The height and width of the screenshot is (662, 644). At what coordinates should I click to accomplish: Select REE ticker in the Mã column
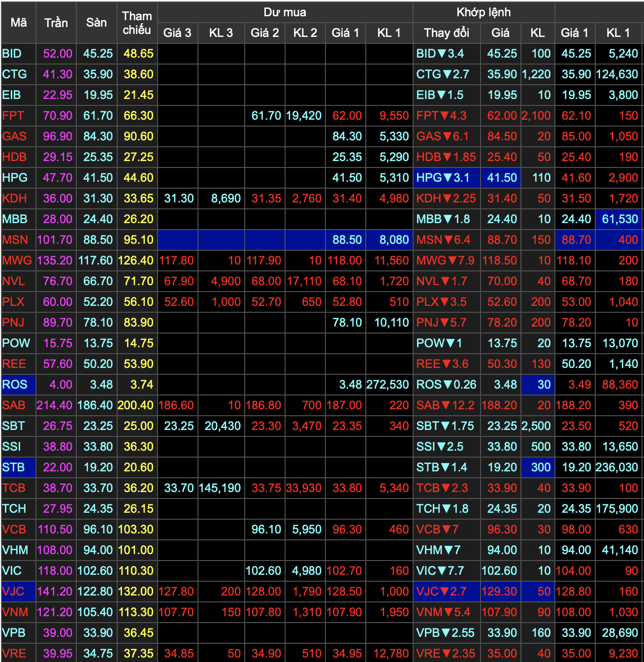tap(19, 364)
